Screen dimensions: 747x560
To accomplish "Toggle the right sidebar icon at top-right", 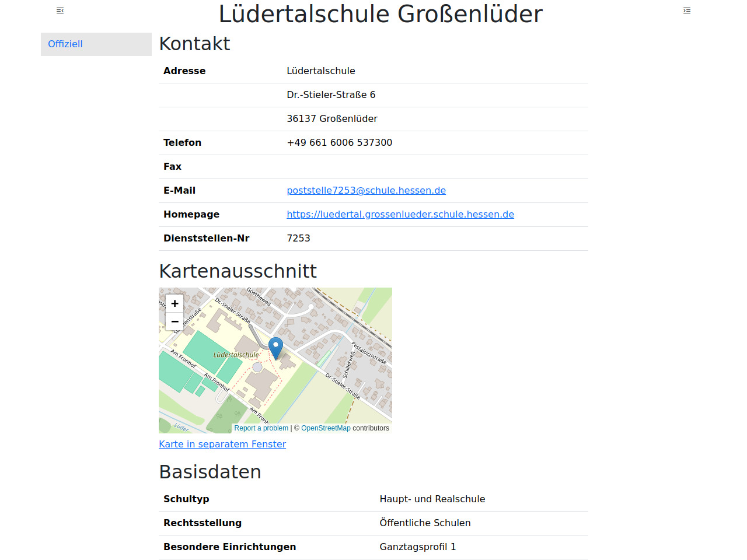I will 687,10.
